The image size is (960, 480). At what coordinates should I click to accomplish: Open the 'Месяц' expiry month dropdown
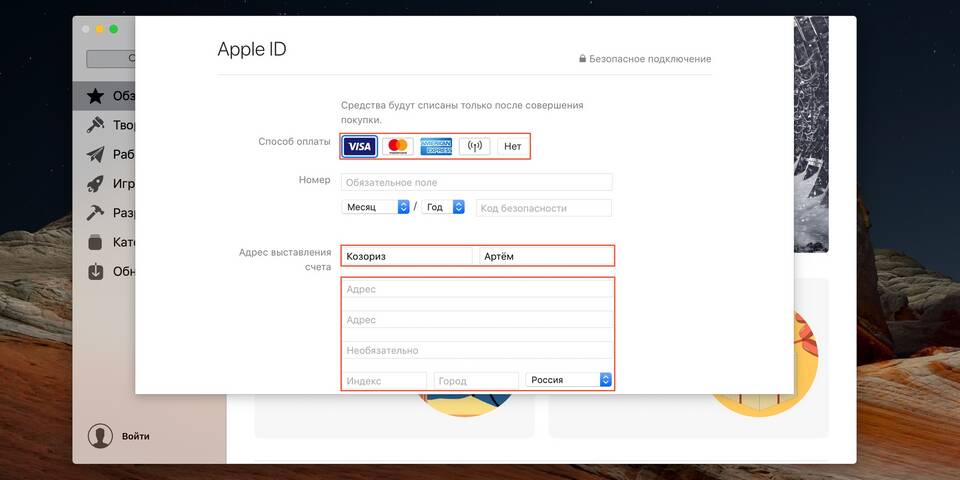(375, 207)
